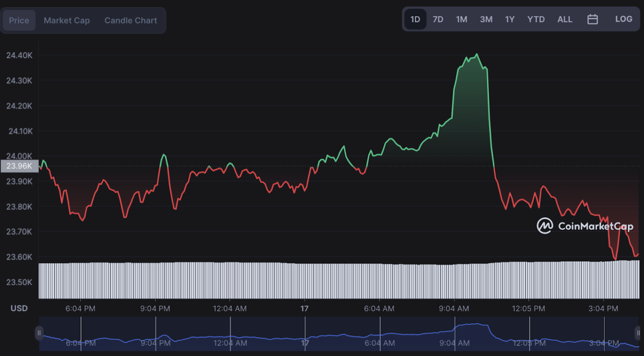Image resolution: width=644 pixels, height=356 pixels.
Task: Click the CoinMarketCap logo watermark
Action: point(585,226)
